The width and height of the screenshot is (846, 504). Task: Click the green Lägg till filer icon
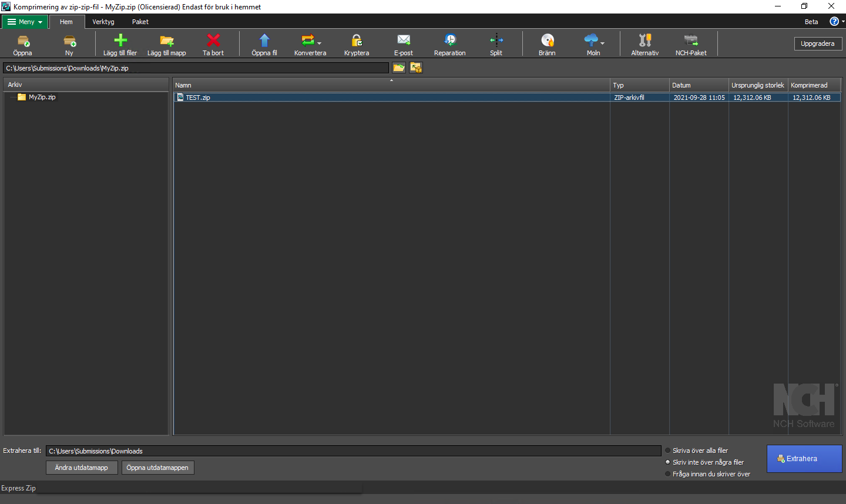[120, 40]
